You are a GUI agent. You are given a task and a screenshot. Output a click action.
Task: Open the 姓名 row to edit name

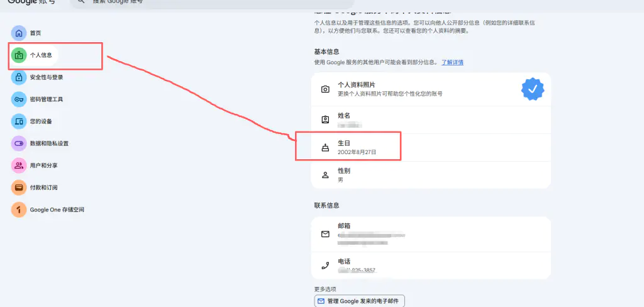[x=431, y=120]
